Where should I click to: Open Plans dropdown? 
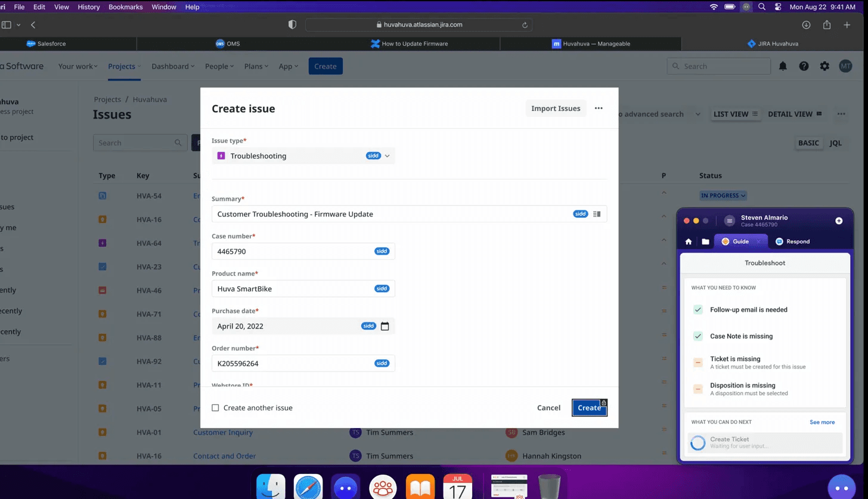pos(256,66)
